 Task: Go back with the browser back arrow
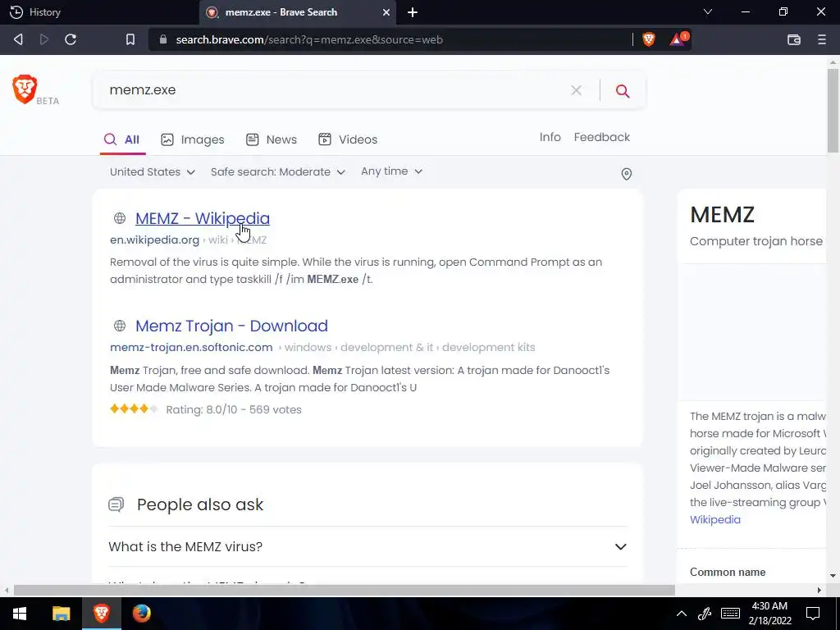pyautogui.click(x=18, y=39)
